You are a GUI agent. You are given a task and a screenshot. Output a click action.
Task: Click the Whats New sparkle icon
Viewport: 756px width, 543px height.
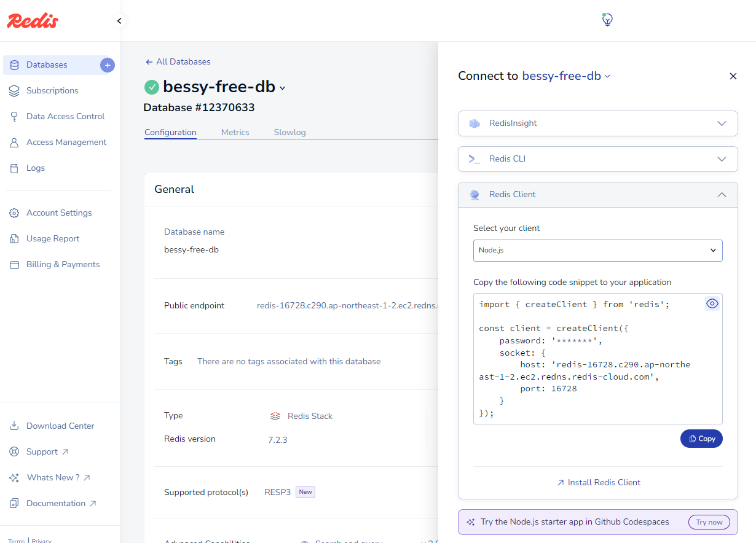click(x=14, y=477)
